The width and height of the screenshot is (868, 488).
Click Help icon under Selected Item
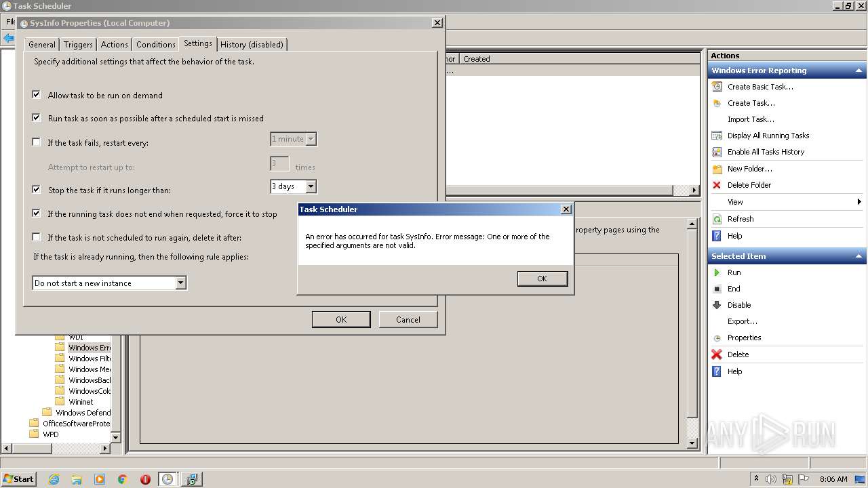[717, 371]
